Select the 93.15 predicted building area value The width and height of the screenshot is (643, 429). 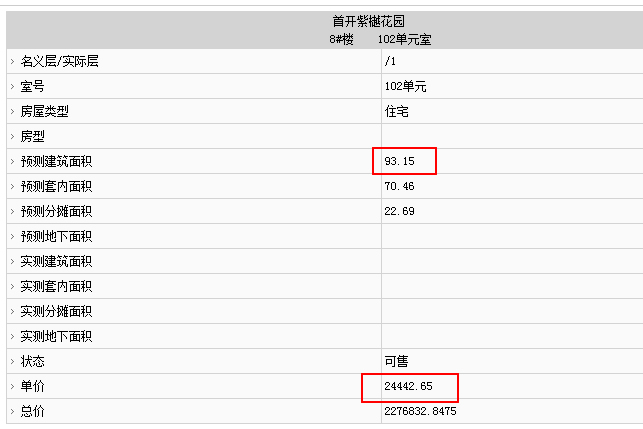coord(399,161)
